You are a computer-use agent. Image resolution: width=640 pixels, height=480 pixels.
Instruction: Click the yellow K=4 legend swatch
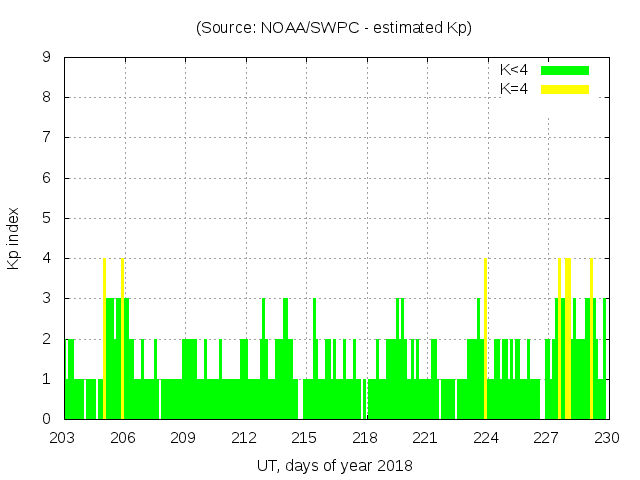point(565,89)
